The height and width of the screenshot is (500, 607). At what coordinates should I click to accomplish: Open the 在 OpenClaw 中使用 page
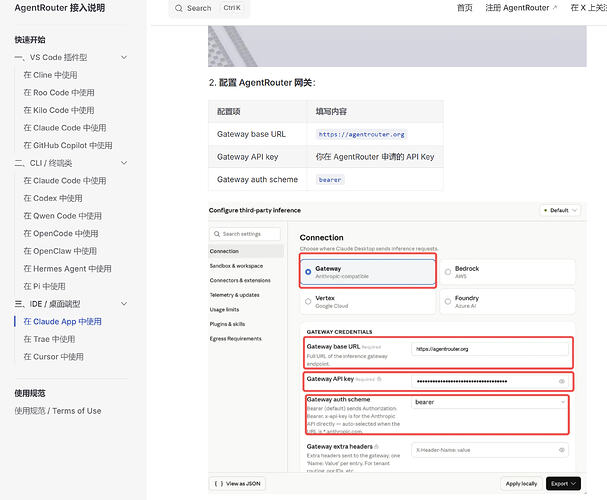coord(60,251)
